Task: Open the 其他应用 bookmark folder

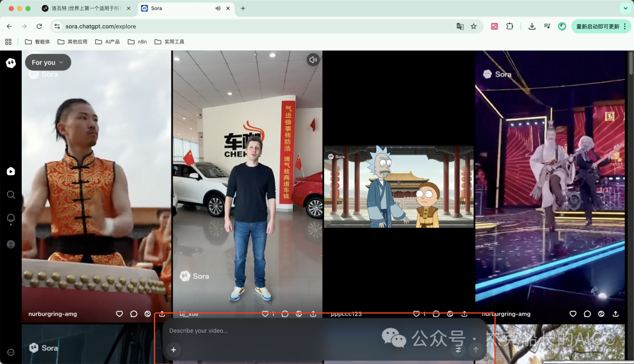Action: pyautogui.click(x=72, y=42)
